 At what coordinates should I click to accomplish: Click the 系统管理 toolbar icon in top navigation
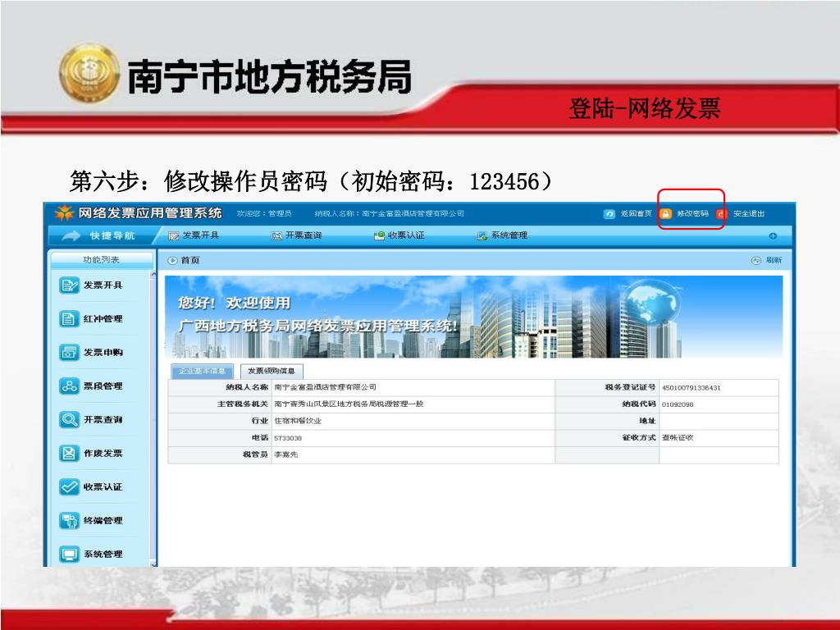[482, 235]
